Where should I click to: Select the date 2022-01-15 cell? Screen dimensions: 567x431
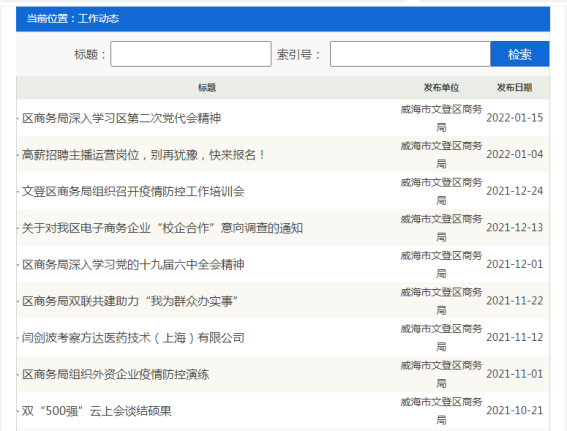514,118
